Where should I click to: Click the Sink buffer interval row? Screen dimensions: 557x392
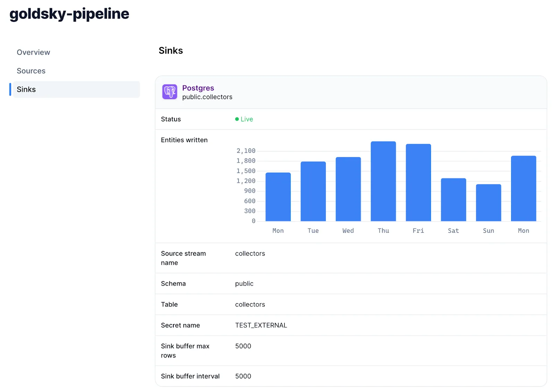pyautogui.click(x=190, y=376)
